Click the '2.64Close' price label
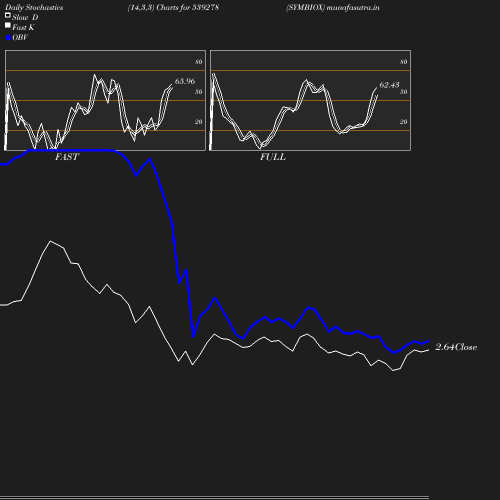The height and width of the screenshot is (500, 500). tap(456, 347)
